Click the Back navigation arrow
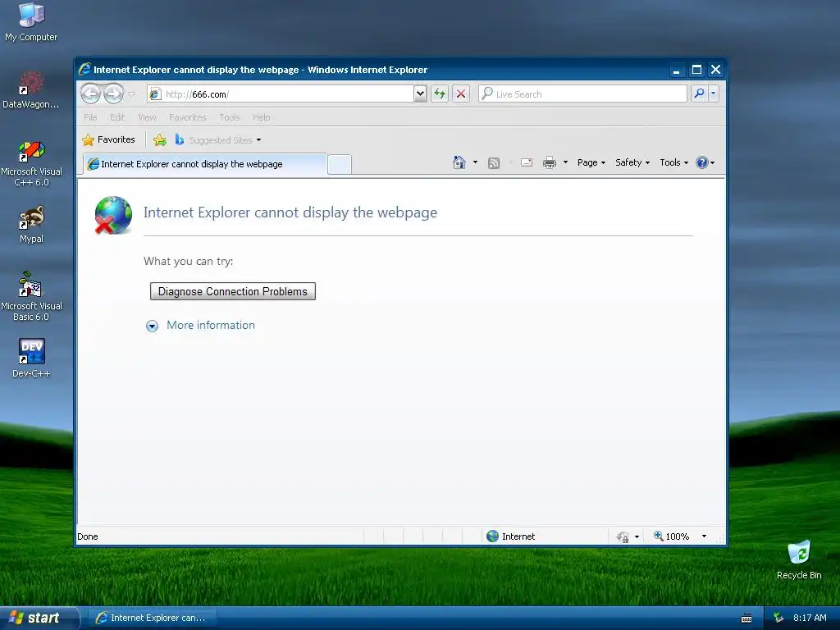The image size is (840, 630). tap(90, 94)
